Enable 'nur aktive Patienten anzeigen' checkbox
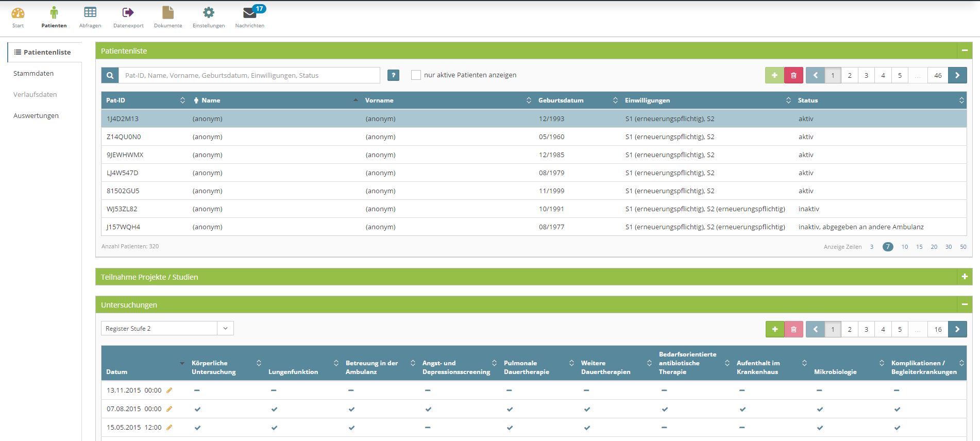Screen dimensions: 980x441 tap(416, 75)
